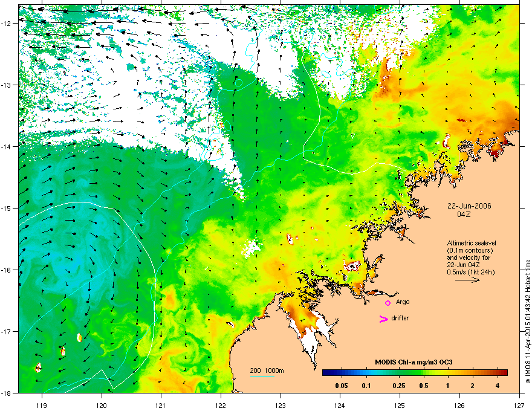Click the 123 longitude axis label
Screen dimensions: 532x411
pos(281,405)
